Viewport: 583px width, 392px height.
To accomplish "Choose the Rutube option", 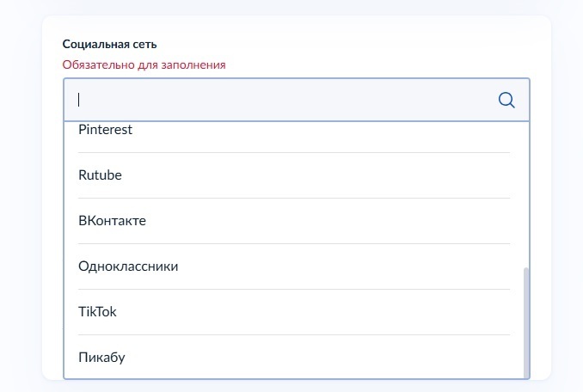I will [x=100, y=175].
